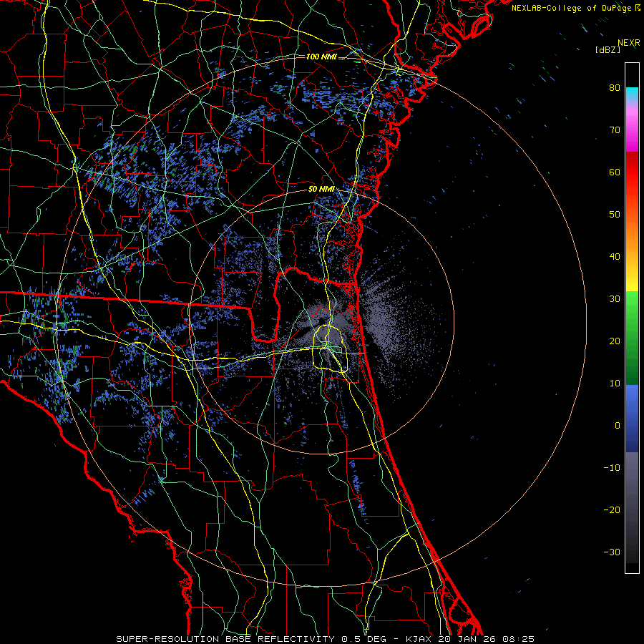
Task: Click the 50 value on dBZ scale
Action: (x=615, y=215)
